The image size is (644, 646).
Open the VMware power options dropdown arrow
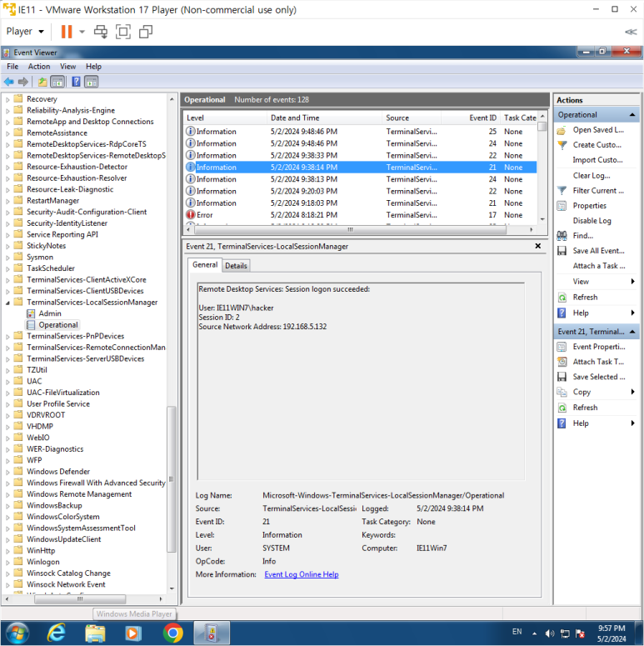tap(82, 32)
